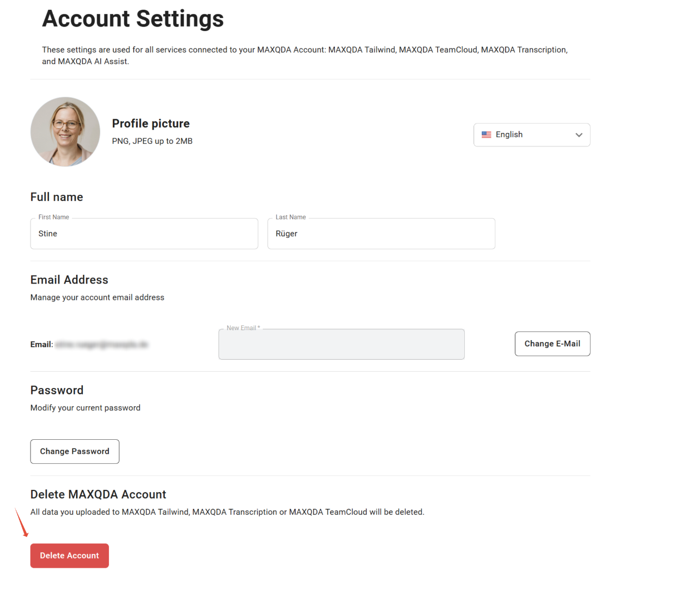Select the Profile picture heading text

[151, 124]
